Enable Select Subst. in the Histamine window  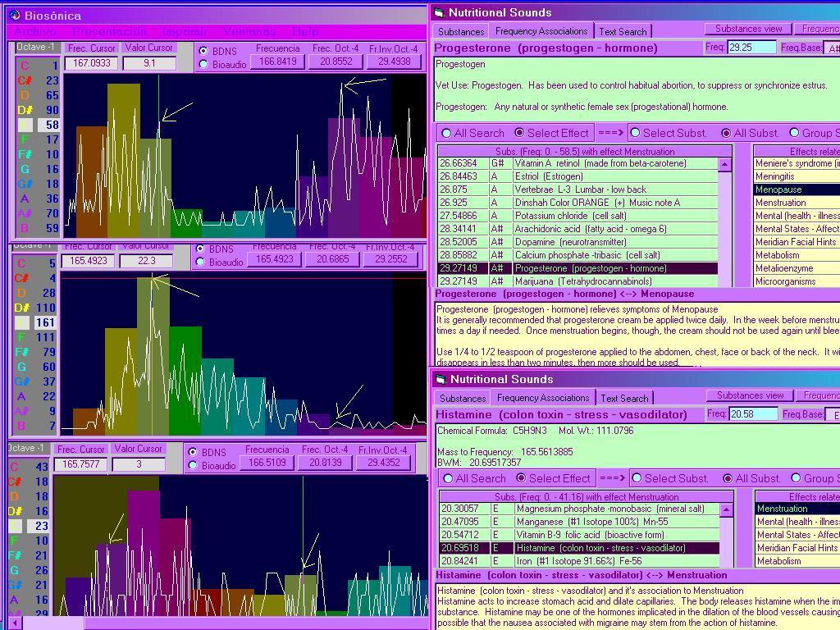[637, 478]
